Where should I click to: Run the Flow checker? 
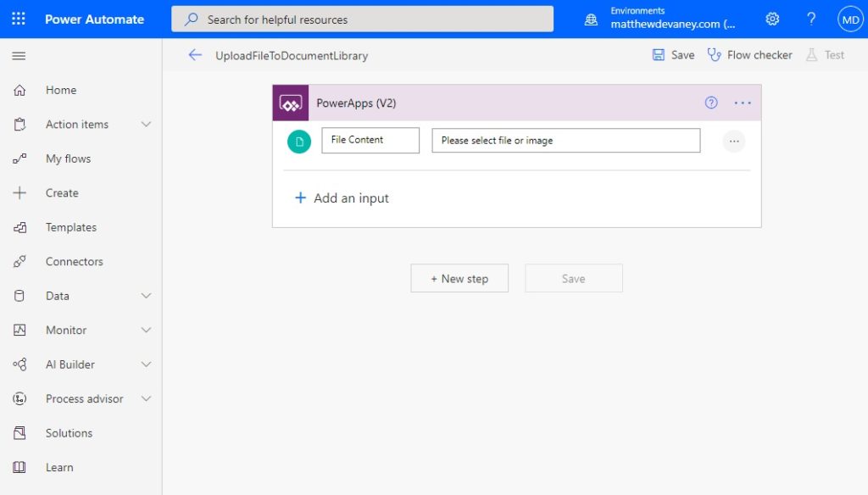pyautogui.click(x=749, y=55)
